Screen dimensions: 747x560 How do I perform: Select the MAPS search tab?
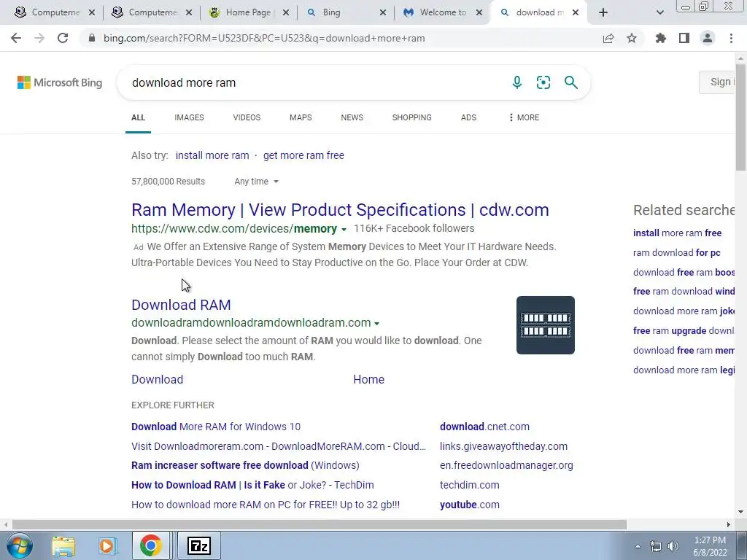tap(301, 117)
